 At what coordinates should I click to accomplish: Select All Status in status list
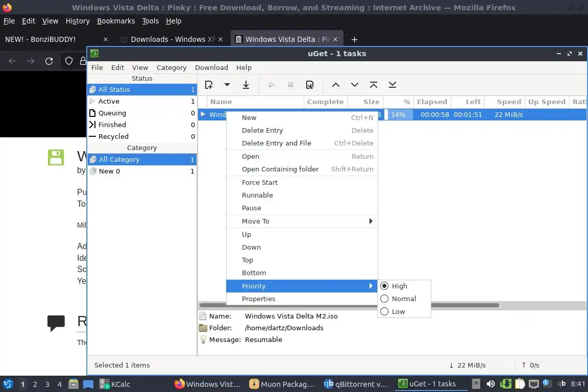142,89
